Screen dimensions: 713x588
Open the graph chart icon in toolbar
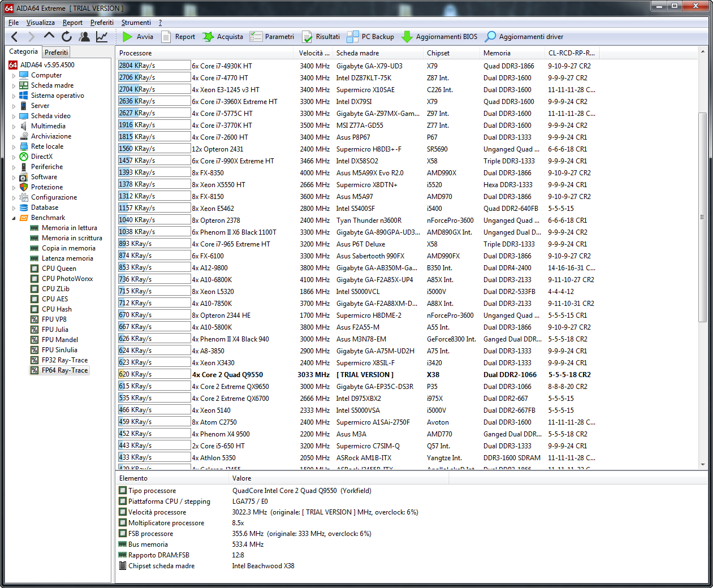tap(102, 37)
